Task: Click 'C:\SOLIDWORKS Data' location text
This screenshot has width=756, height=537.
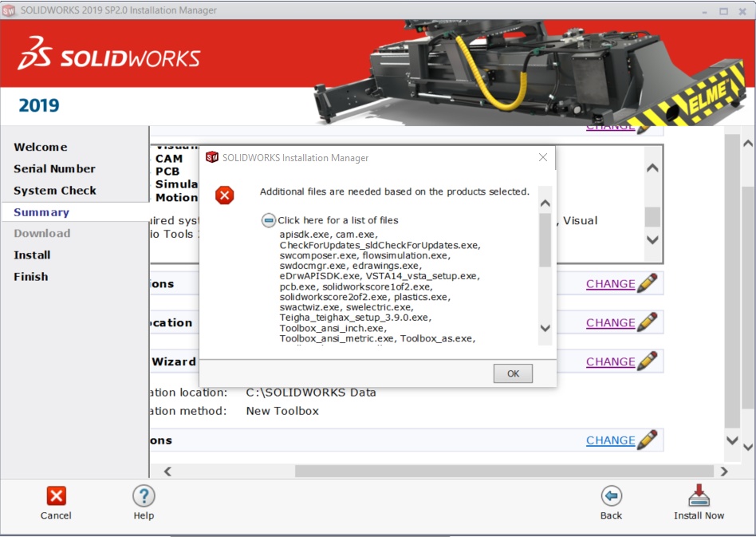Action: click(311, 393)
